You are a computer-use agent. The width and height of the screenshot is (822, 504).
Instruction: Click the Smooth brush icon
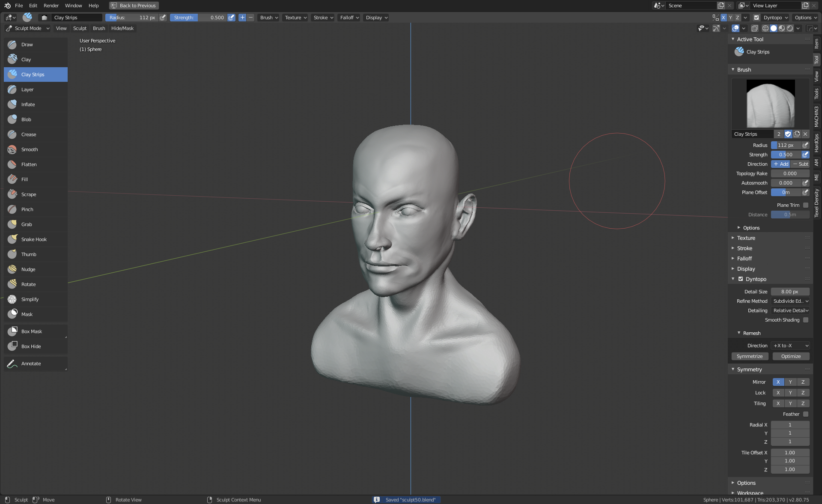click(12, 149)
